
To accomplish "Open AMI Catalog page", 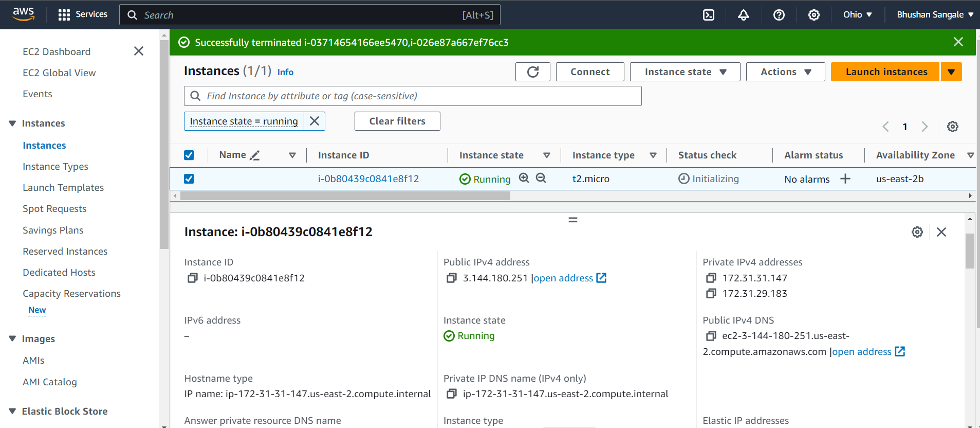I will point(50,382).
